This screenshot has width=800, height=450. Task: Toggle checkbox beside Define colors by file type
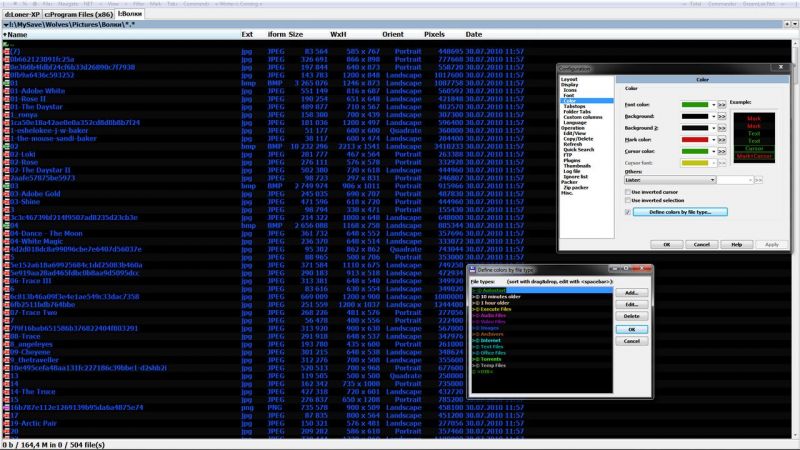pyautogui.click(x=627, y=212)
